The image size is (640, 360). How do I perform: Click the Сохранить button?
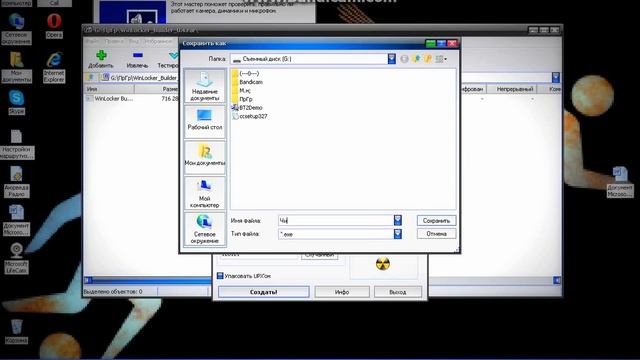(436, 220)
